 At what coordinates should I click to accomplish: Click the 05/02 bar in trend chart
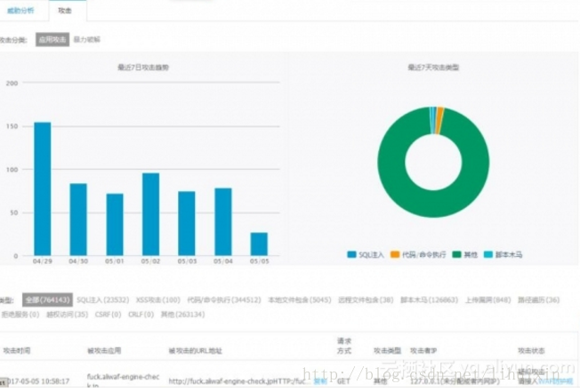pyautogui.click(x=151, y=214)
